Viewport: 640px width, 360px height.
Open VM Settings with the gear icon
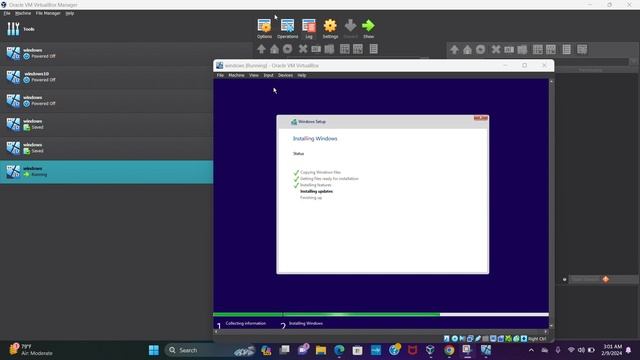[330, 28]
